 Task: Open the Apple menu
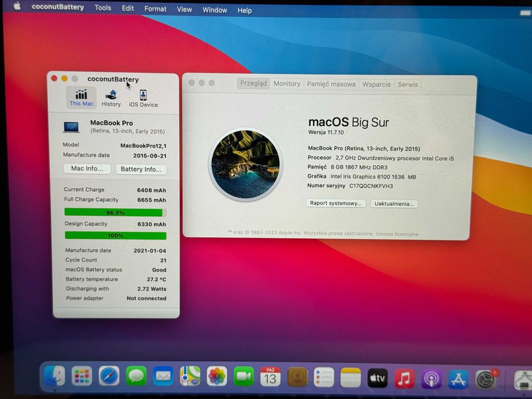[17, 6]
